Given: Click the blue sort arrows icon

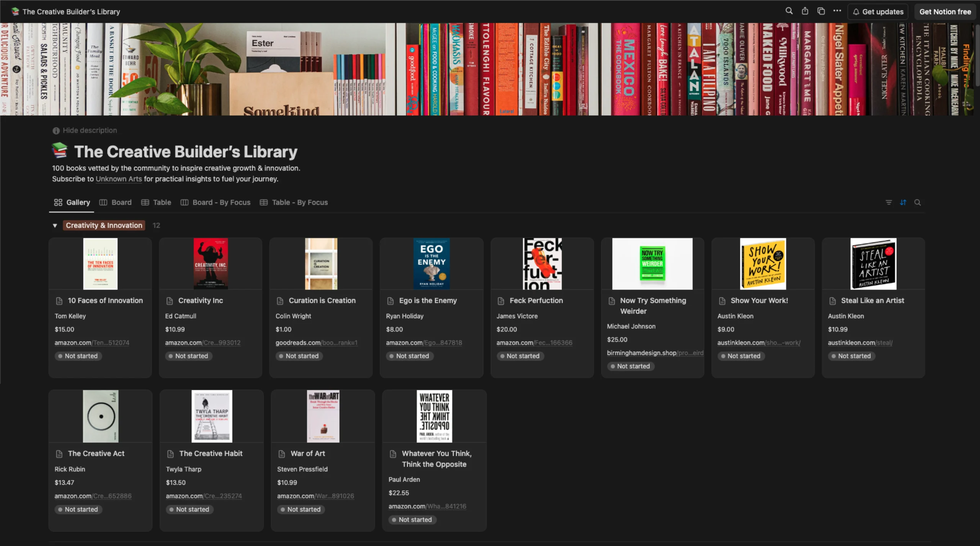Looking at the screenshot, I should click(903, 202).
